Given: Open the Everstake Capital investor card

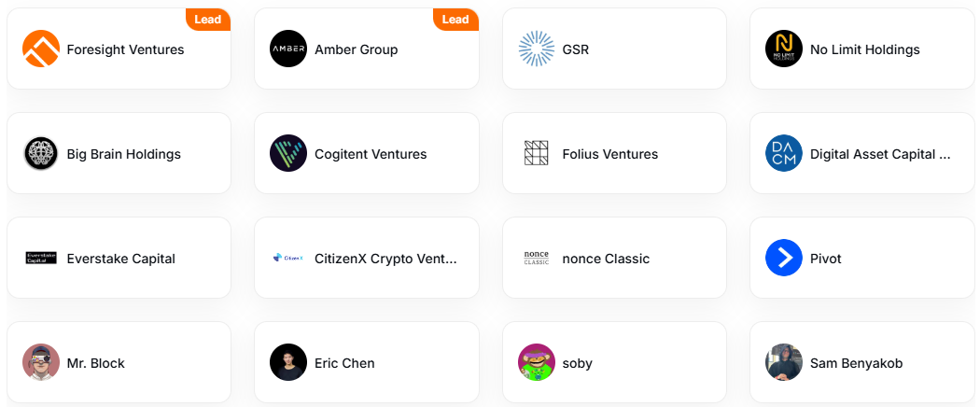Looking at the screenshot, I should 119,258.
